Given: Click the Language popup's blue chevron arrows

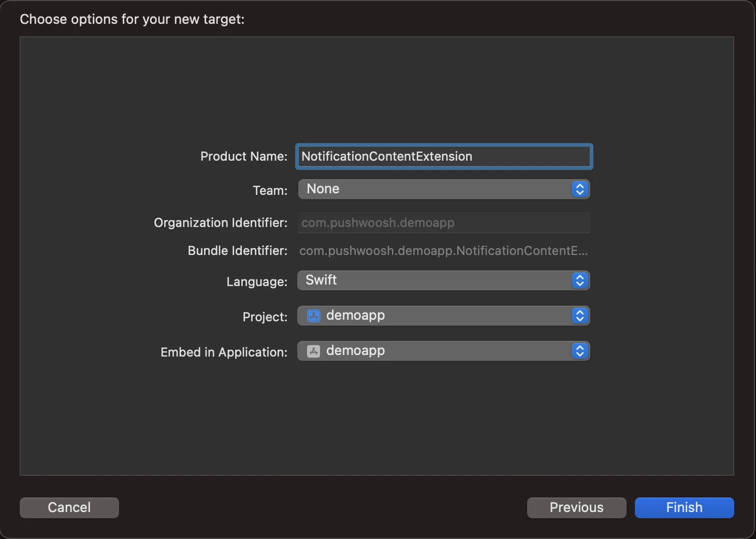Looking at the screenshot, I should tap(580, 280).
